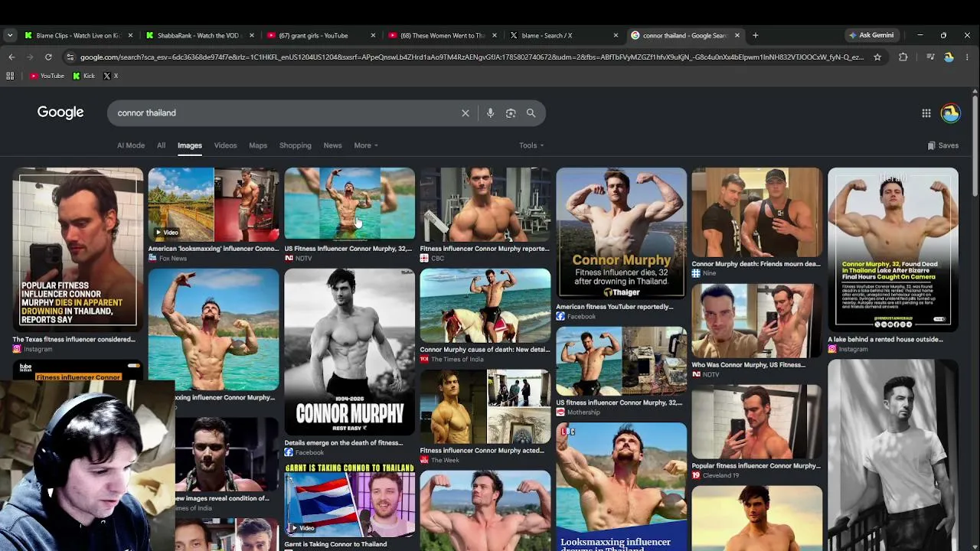
Task: Select the Shopping search tab
Action: [x=296, y=145]
